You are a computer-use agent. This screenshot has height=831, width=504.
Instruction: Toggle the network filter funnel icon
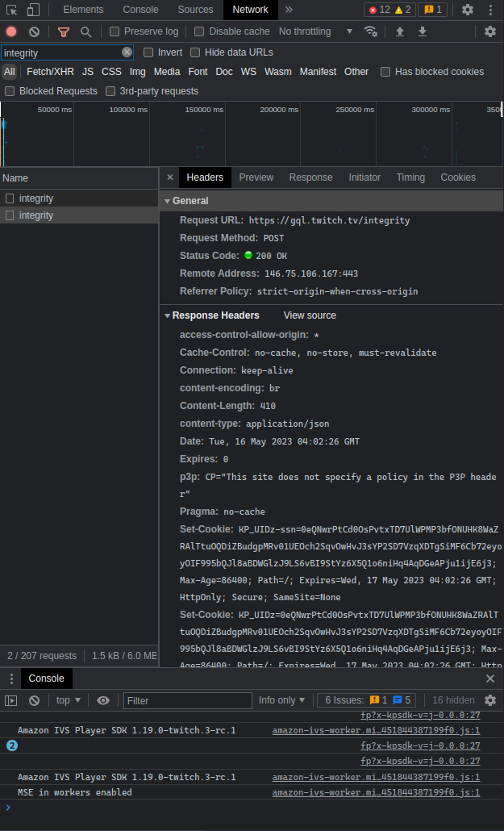tap(64, 31)
